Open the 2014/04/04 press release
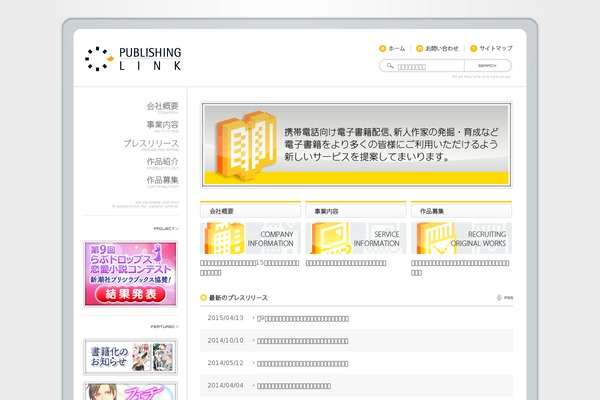 tap(294, 386)
